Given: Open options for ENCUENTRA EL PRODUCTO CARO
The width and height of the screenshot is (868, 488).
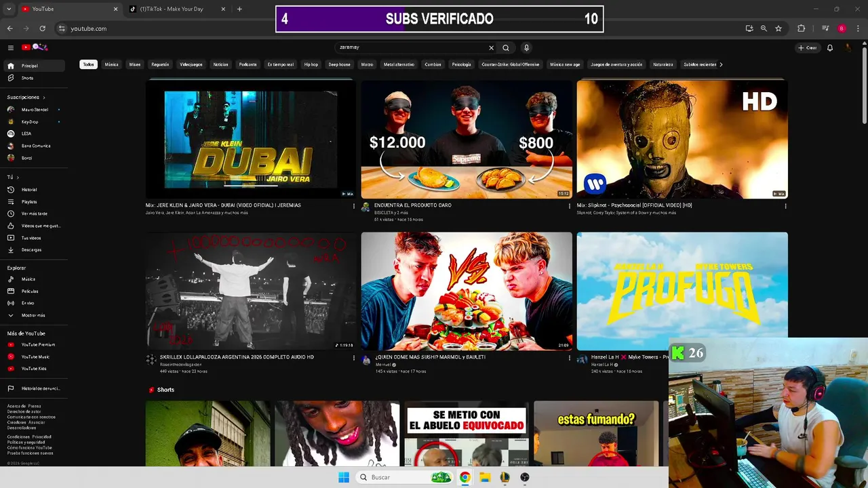Looking at the screenshot, I should [x=570, y=206].
